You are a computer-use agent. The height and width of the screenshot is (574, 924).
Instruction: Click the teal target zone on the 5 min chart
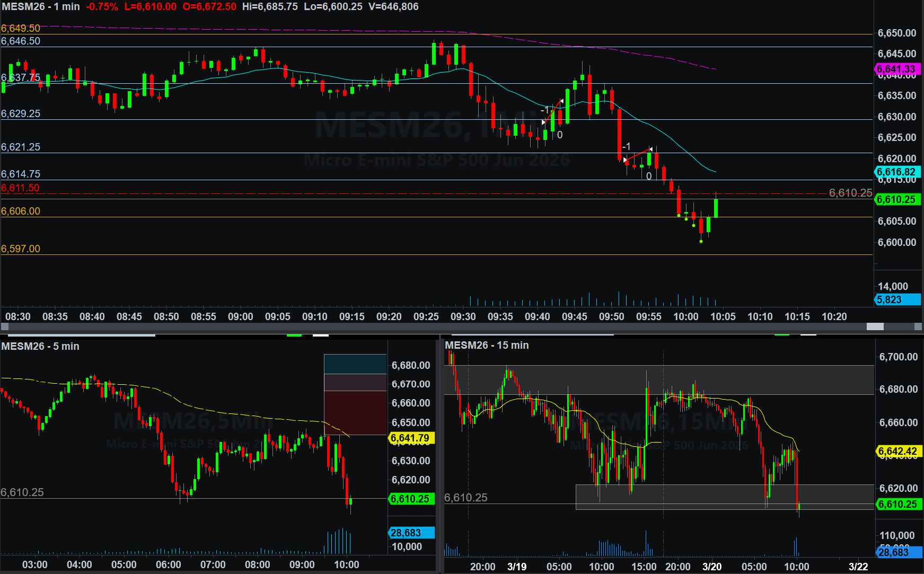pyautogui.click(x=355, y=364)
